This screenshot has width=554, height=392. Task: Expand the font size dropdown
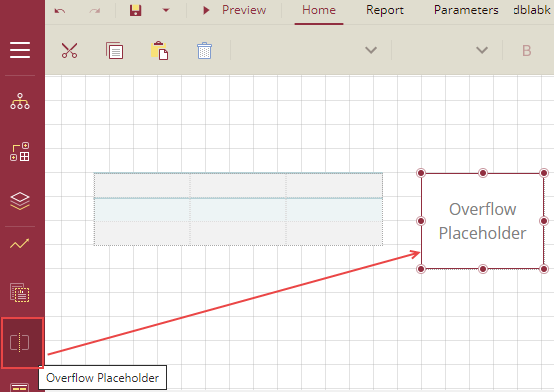[482, 50]
